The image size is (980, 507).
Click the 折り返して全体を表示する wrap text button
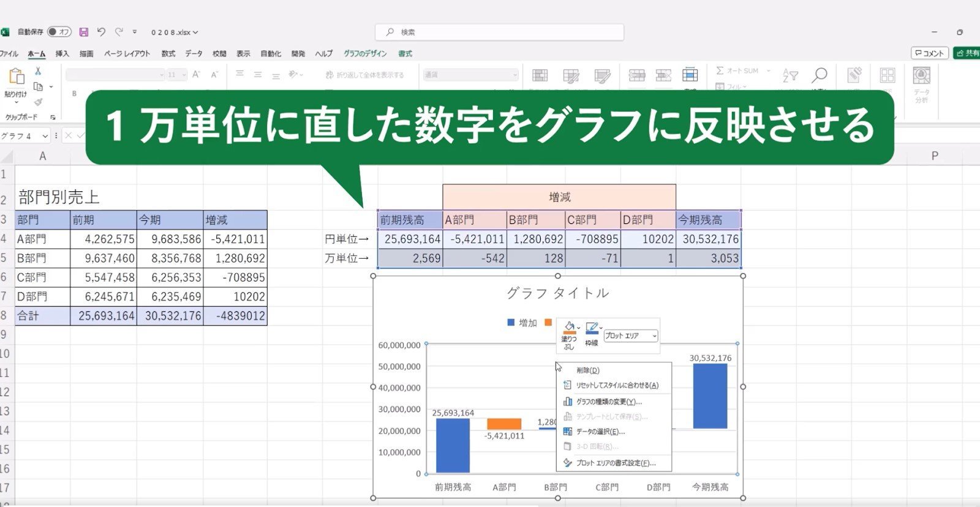pos(364,75)
